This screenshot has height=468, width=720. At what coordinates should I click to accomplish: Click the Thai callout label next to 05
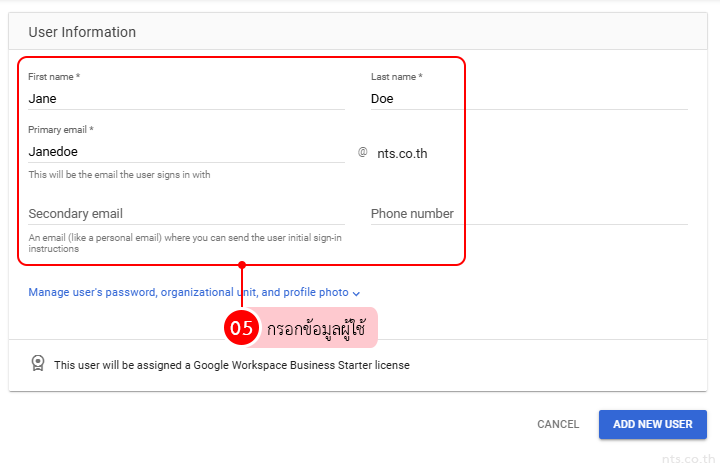point(316,328)
